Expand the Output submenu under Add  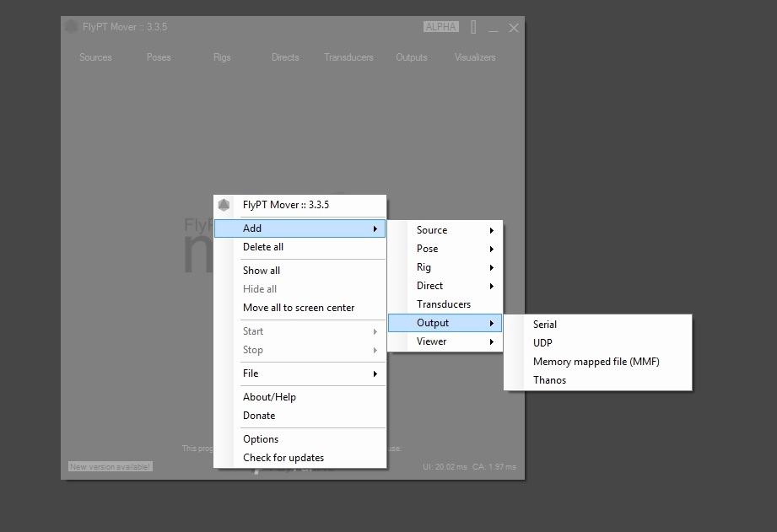[x=445, y=323]
